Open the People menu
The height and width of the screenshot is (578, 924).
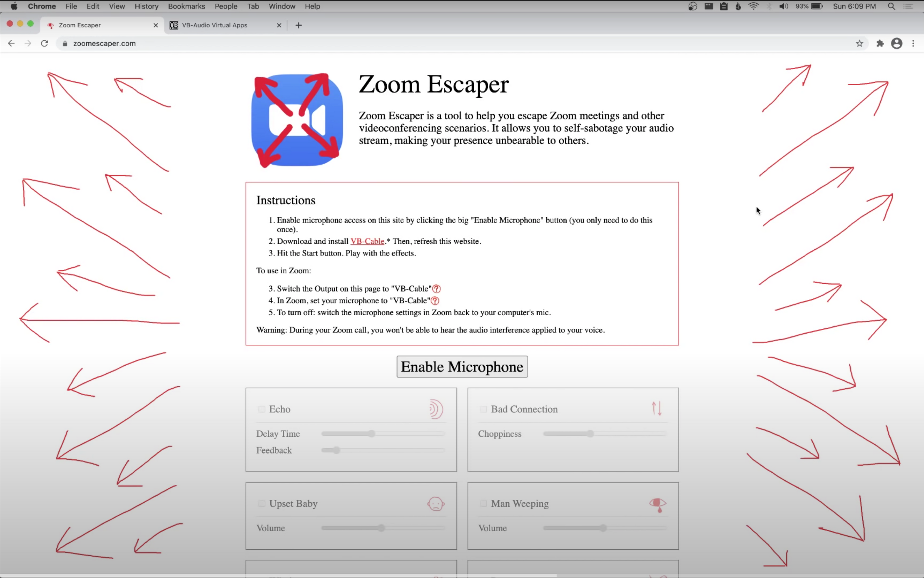click(x=226, y=6)
